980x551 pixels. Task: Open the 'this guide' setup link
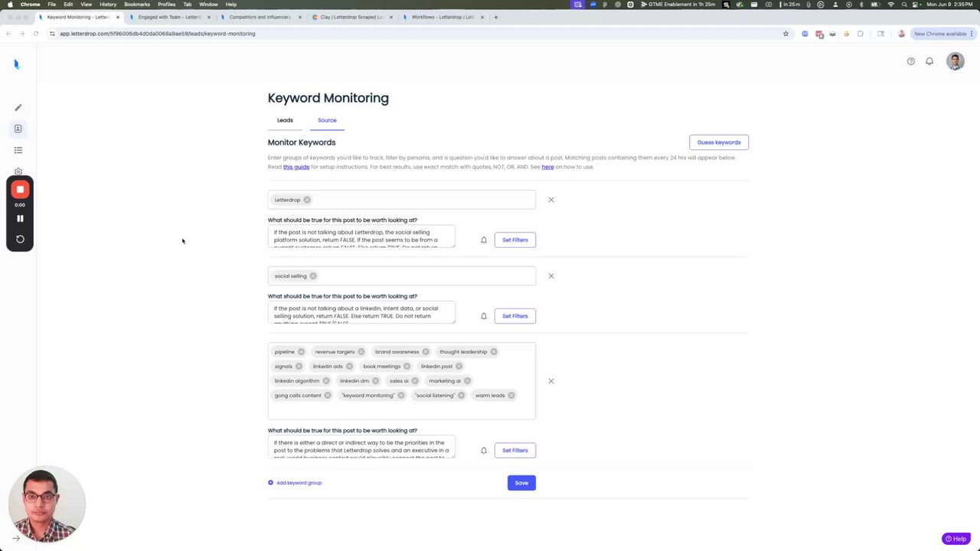click(x=296, y=167)
